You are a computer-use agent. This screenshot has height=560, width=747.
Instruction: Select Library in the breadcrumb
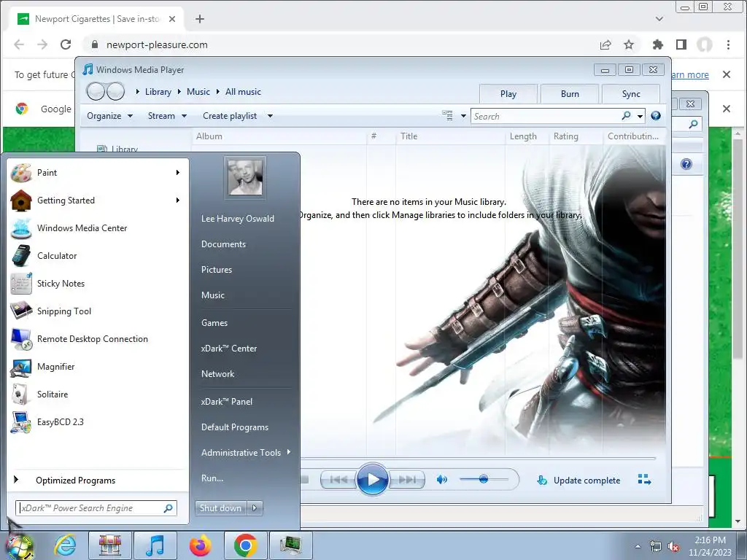click(x=158, y=92)
